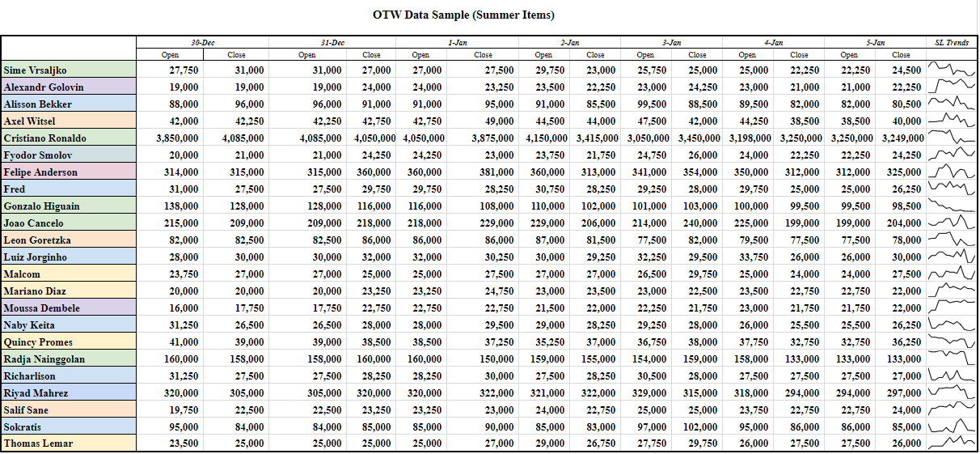Select the 31-Dec date header
Screen dimensions: 980x454
point(333,42)
